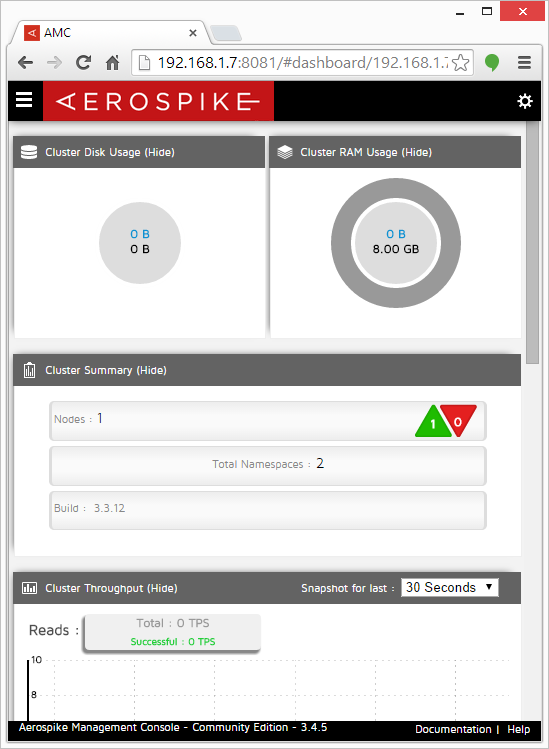The image size is (549, 749).
Task: Click the Successful 0 TPS text
Action: click(x=173, y=642)
